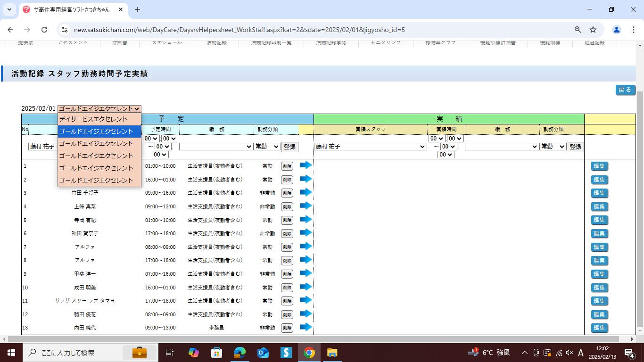The image size is (644, 362).
Task: Click the blue arrow for 甲斐 洋一 row
Action: coord(306,273)
